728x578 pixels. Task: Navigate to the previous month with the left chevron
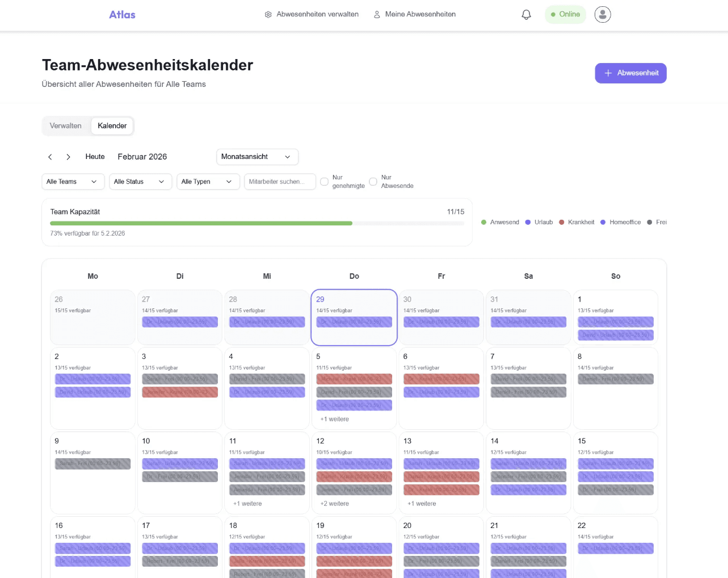point(50,157)
